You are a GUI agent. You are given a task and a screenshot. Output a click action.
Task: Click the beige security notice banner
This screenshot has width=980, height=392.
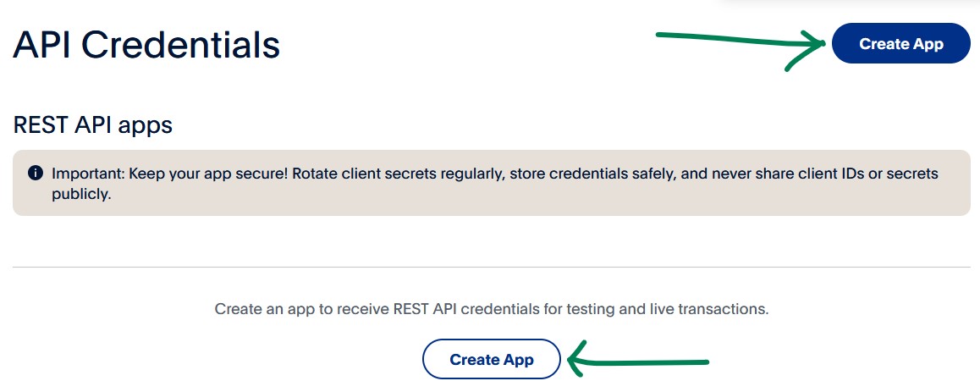tap(491, 183)
